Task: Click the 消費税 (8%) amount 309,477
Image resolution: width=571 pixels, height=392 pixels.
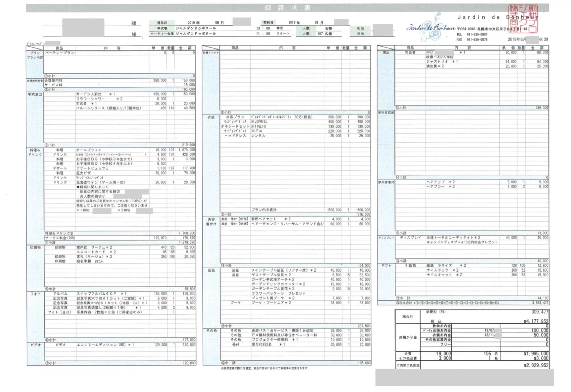Action: click(539, 312)
